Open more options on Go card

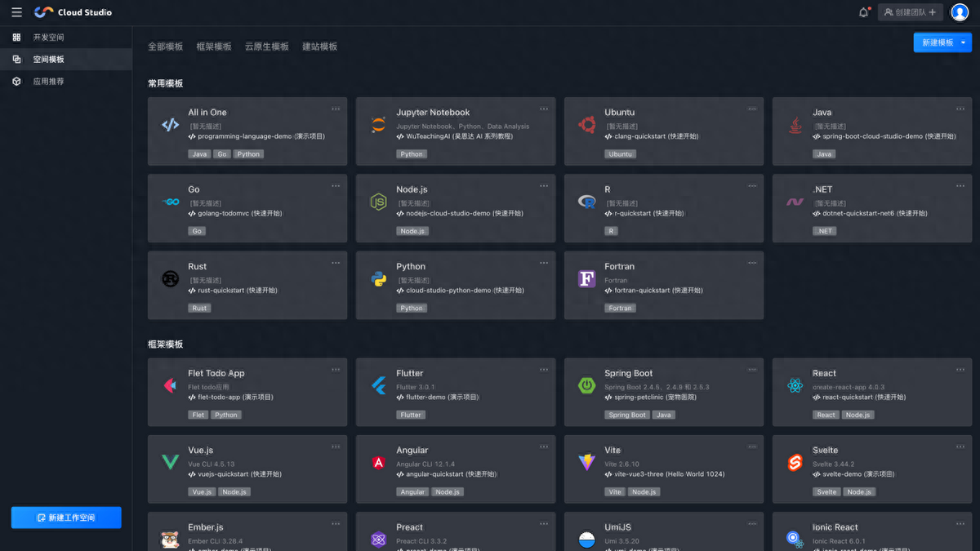(336, 185)
